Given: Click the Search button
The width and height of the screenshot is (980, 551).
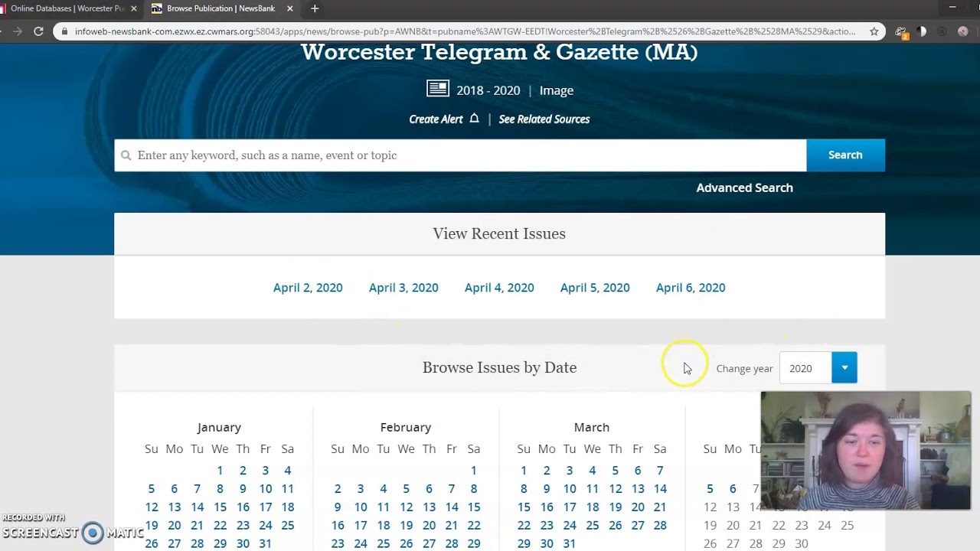Looking at the screenshot, I should pyautogui.click(x=845, y=155).
